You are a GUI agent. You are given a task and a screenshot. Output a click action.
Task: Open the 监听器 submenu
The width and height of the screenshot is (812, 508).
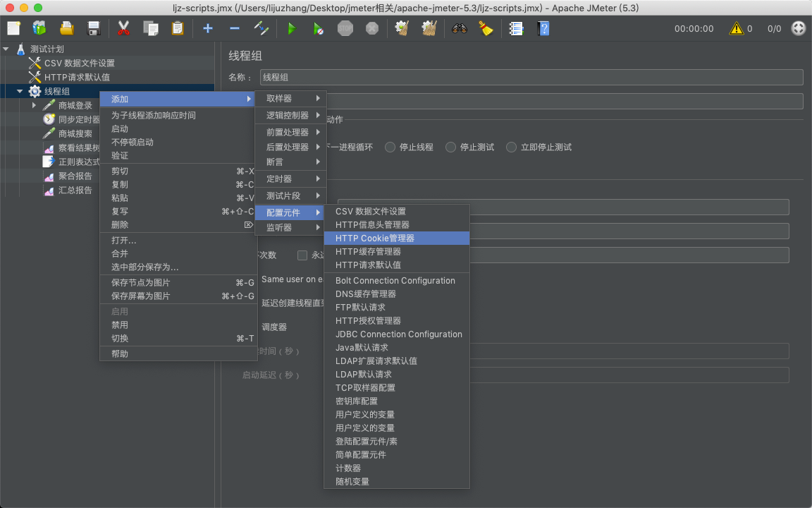coord(290,228)
